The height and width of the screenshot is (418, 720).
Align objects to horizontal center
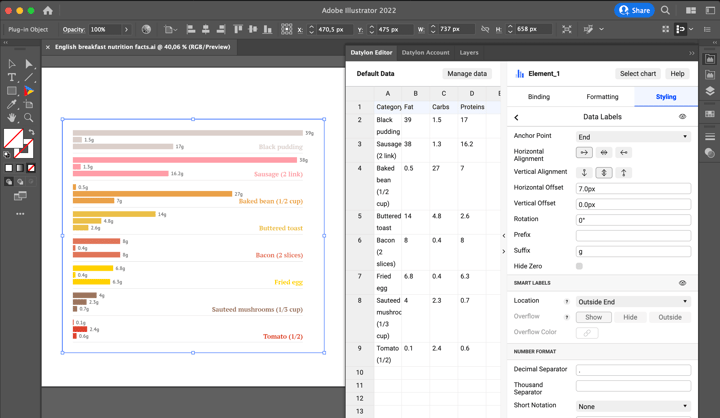click(x=206, y=29)
